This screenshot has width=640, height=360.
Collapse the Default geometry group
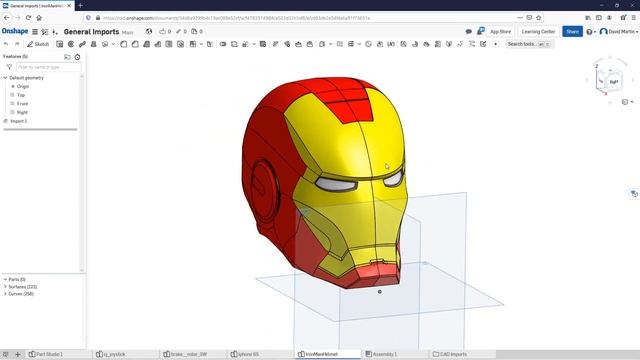click(x=5, y=78)
